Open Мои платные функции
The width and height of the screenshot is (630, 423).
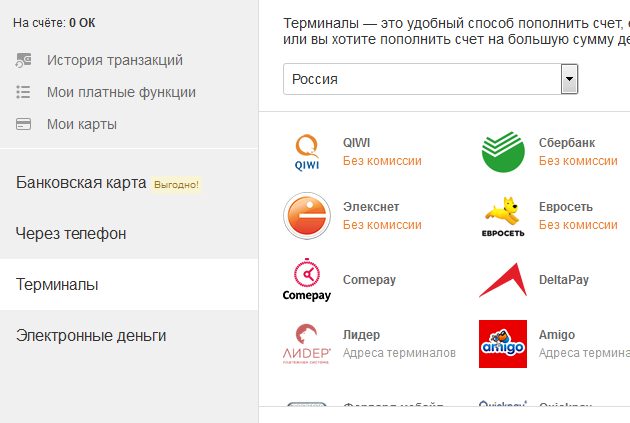[121, 92]
